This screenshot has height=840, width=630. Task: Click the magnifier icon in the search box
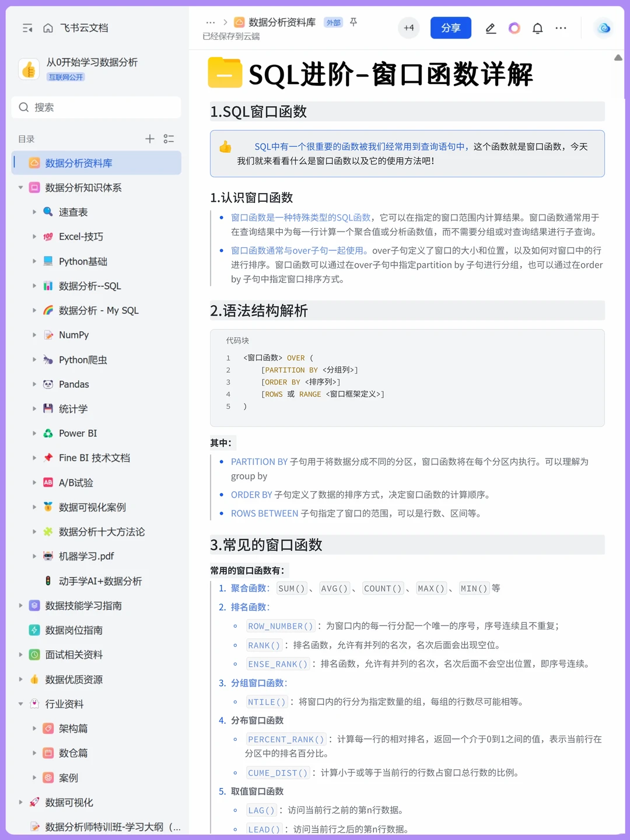point(23,107)
